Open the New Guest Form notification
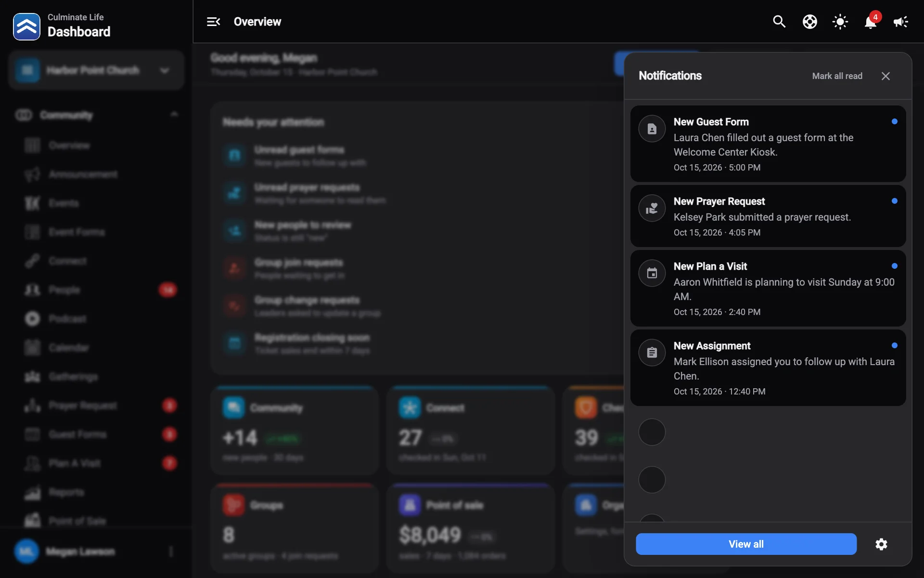This screenshot has width=924, height=578. [768, 144]
